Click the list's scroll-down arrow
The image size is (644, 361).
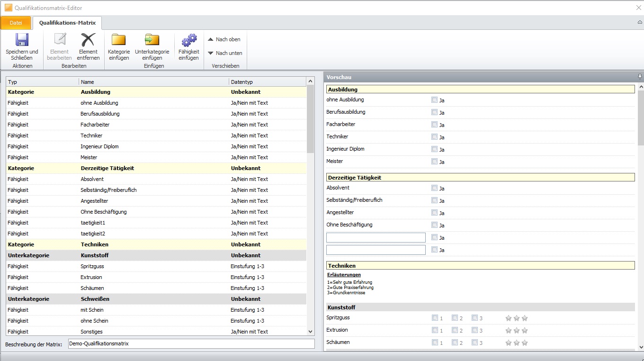pyautogui.click(x=311, y=332)
